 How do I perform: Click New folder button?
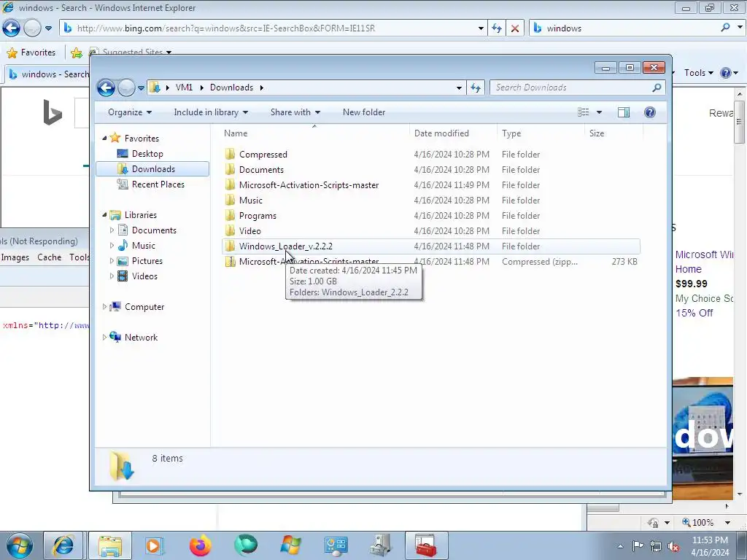[364, 112]
